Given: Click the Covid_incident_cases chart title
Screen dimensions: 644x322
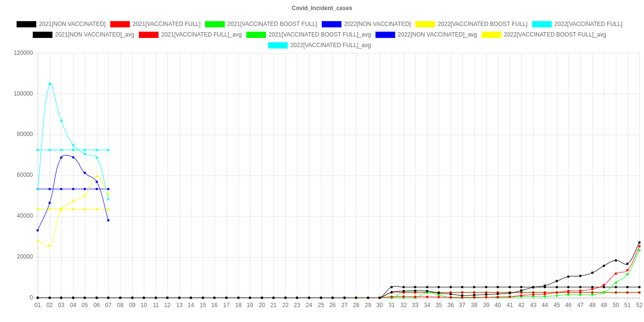Looking at the screenshot, I should coord(322,8).
